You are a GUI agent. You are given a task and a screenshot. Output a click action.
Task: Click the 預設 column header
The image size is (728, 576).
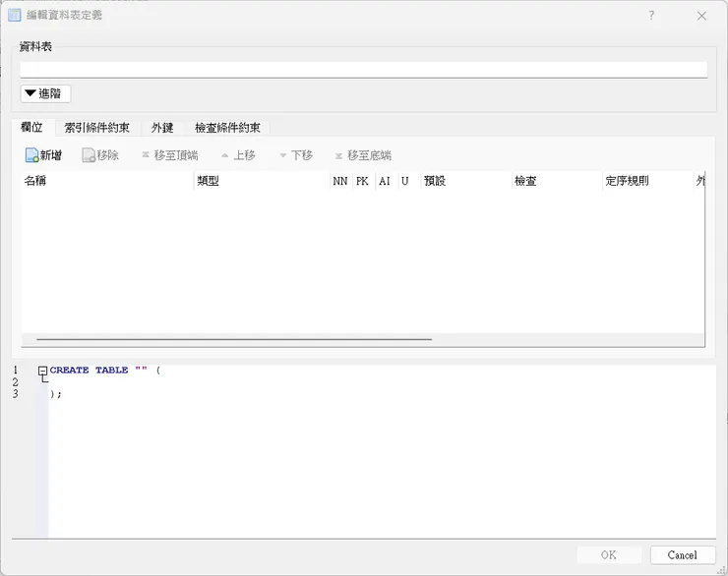click(x=465, y=181)
